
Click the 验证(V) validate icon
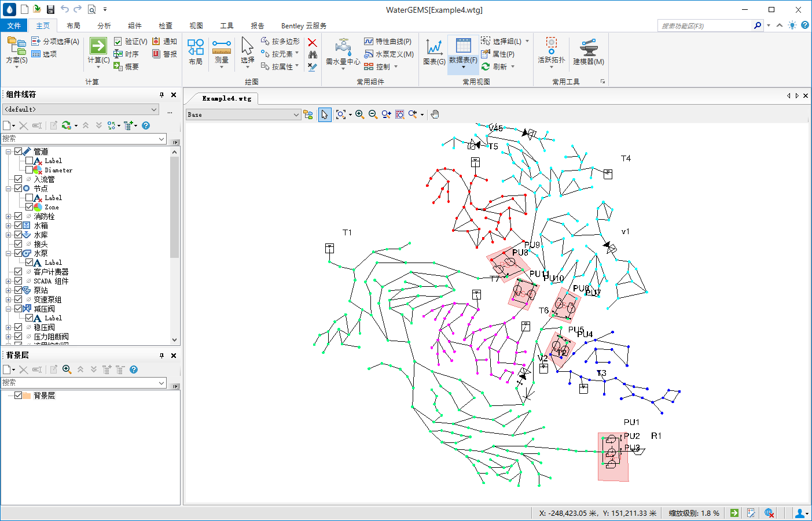click(118, 42)
